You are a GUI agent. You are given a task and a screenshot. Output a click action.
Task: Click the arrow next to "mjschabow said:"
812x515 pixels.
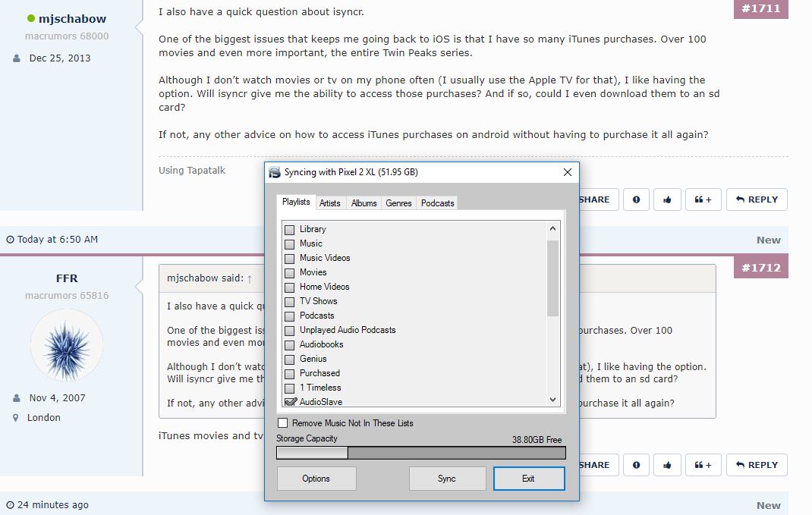pos(250,279)
